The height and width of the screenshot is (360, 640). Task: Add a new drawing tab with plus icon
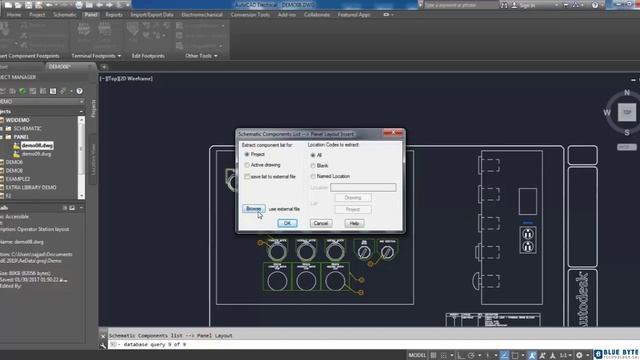tap(104, 67)
